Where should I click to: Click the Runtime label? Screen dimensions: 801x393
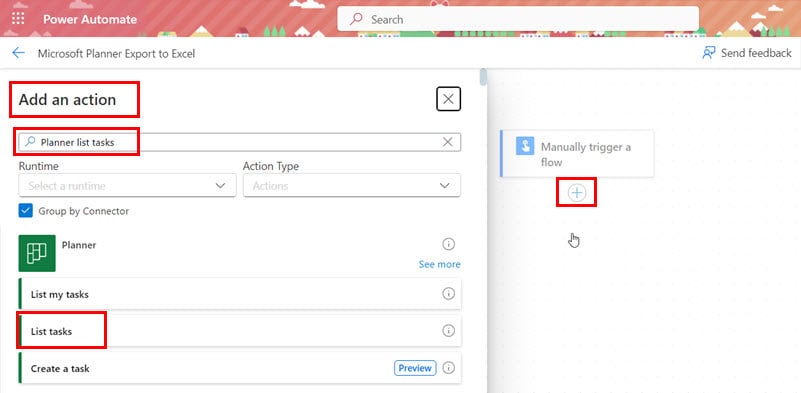pos(38,166)
